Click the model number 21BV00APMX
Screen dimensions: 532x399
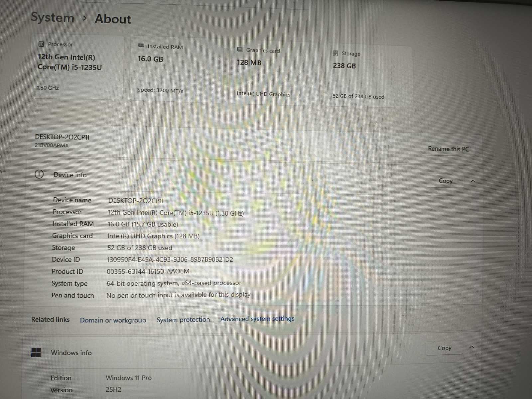pyautogui.click(x=52, y=145)
